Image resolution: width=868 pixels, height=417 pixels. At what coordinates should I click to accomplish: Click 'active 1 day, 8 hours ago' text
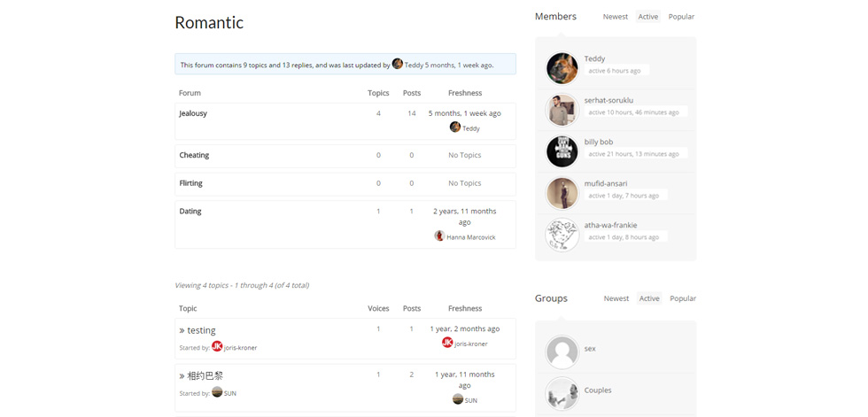tap(624, 236)
